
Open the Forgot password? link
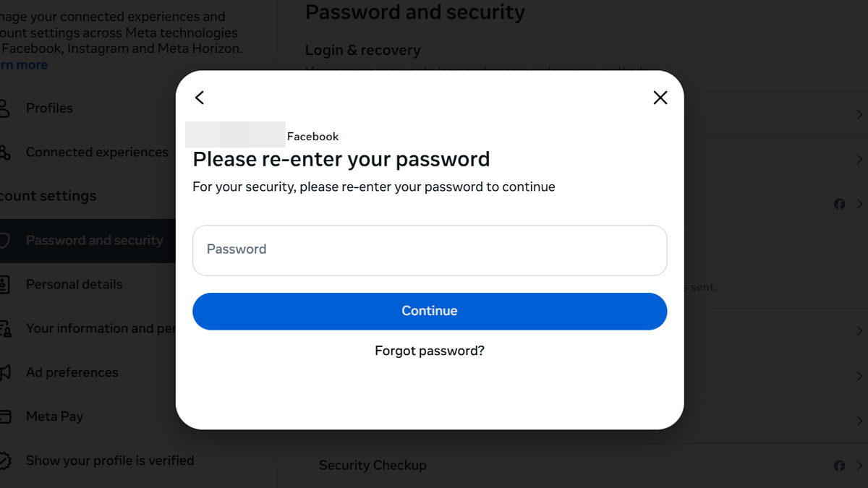[x=429, y=351]
